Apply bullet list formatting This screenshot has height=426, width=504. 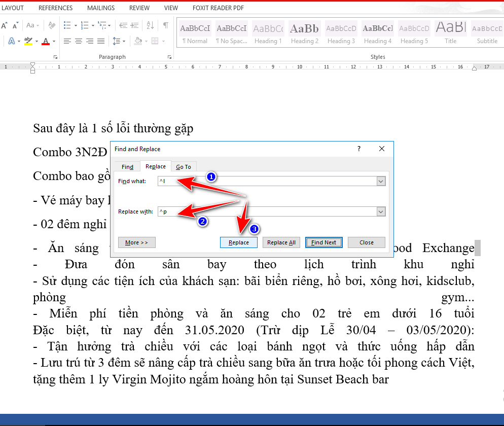click(x=67, y=25)
